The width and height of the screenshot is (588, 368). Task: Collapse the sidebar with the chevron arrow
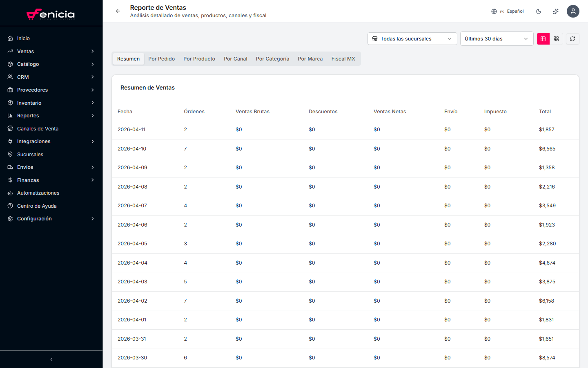(x=51, y=359)
